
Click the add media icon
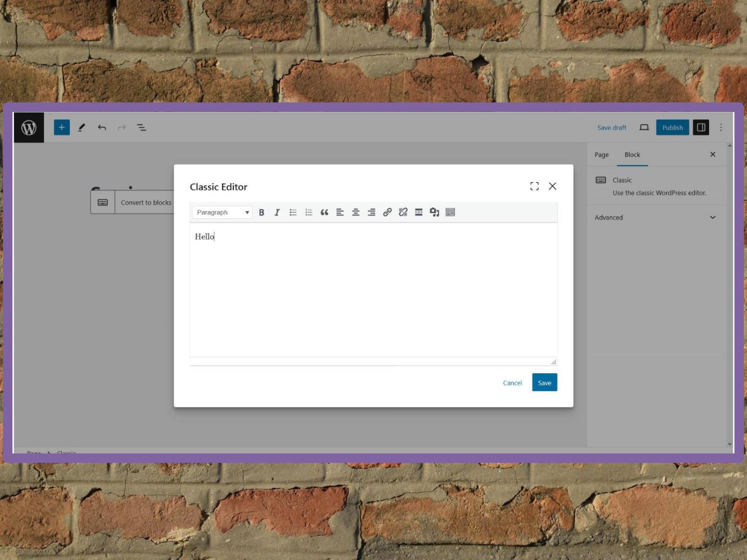click(x=434, y=213)
